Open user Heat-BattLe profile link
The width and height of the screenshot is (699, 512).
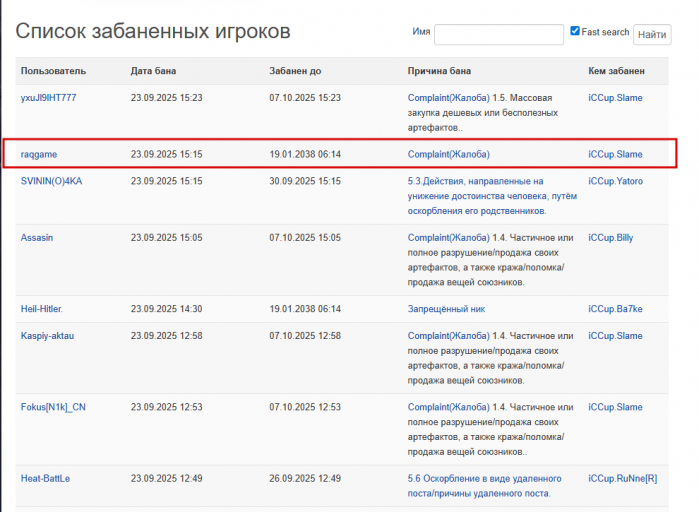(45, 478)
